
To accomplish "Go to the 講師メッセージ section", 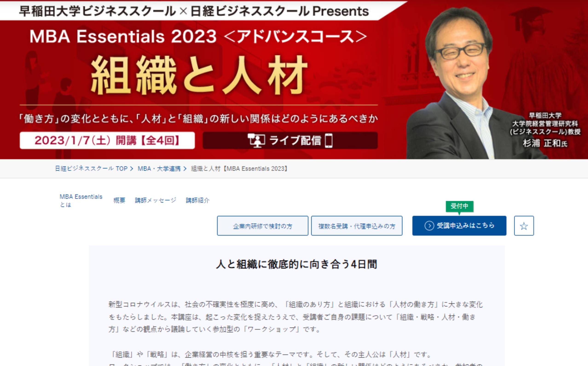I will point(156,200).
